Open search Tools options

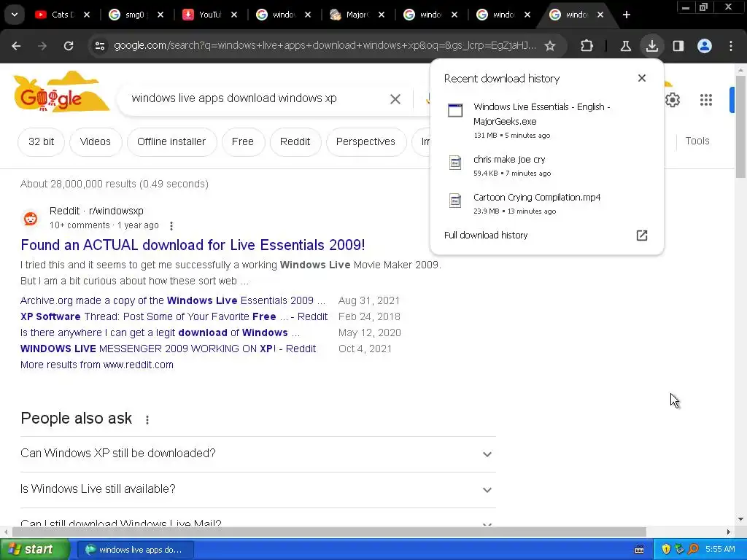tap(697, 141)
